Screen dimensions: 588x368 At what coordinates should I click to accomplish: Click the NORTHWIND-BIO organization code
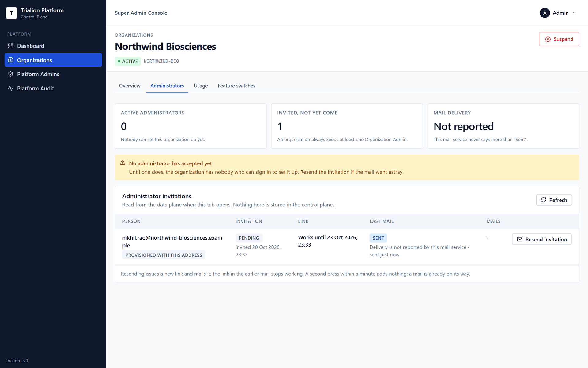[x=161, y=61]
